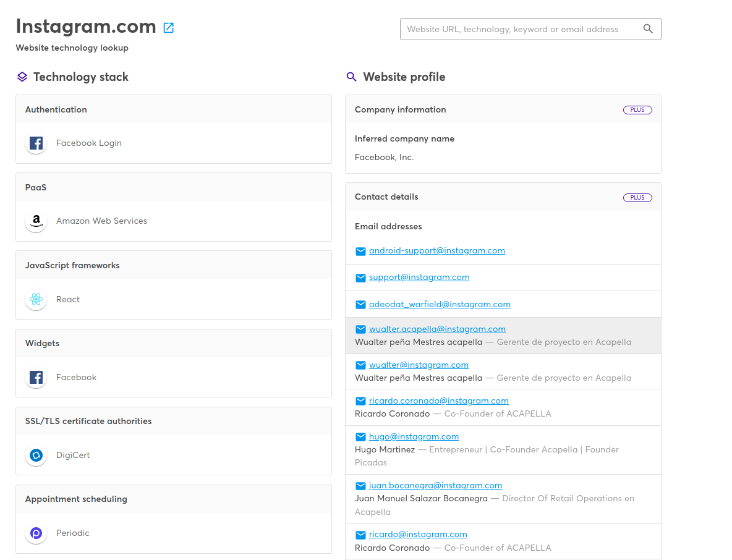Click the Website profile magnifier icon
Image resolution: width=732 pixels, height=560 pixels.
click(352, 77)
